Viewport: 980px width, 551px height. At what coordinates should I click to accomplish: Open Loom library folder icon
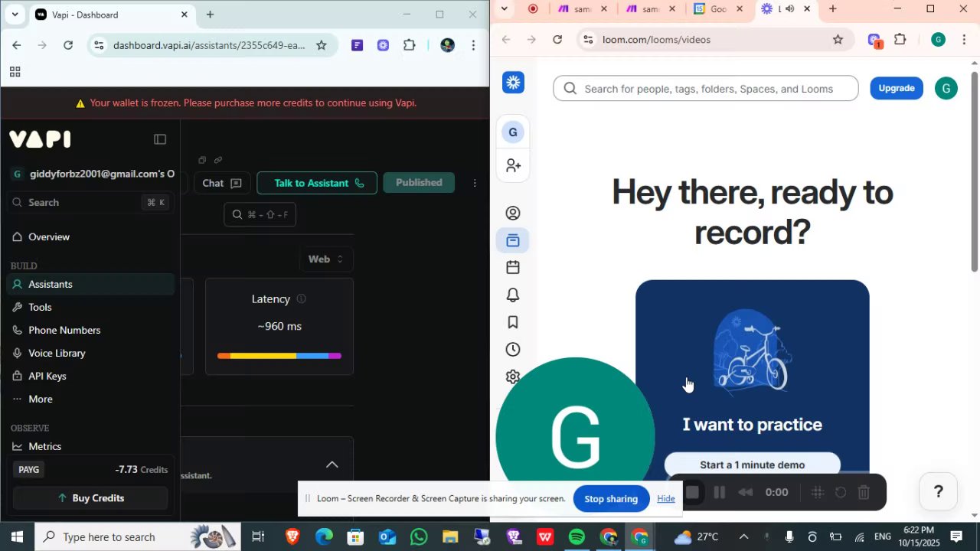pos(513,241)
